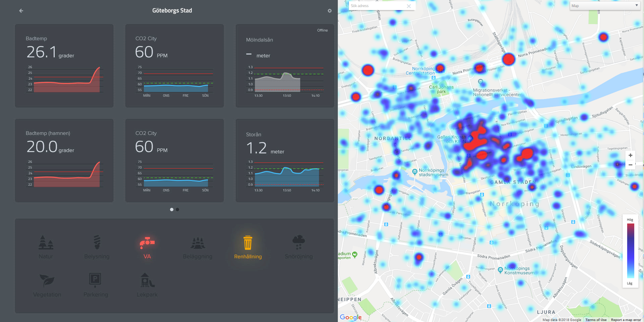The height and width of the screenshot is (322, 644).
Task: Zoom in the map with plus
Action: (630, 155)
